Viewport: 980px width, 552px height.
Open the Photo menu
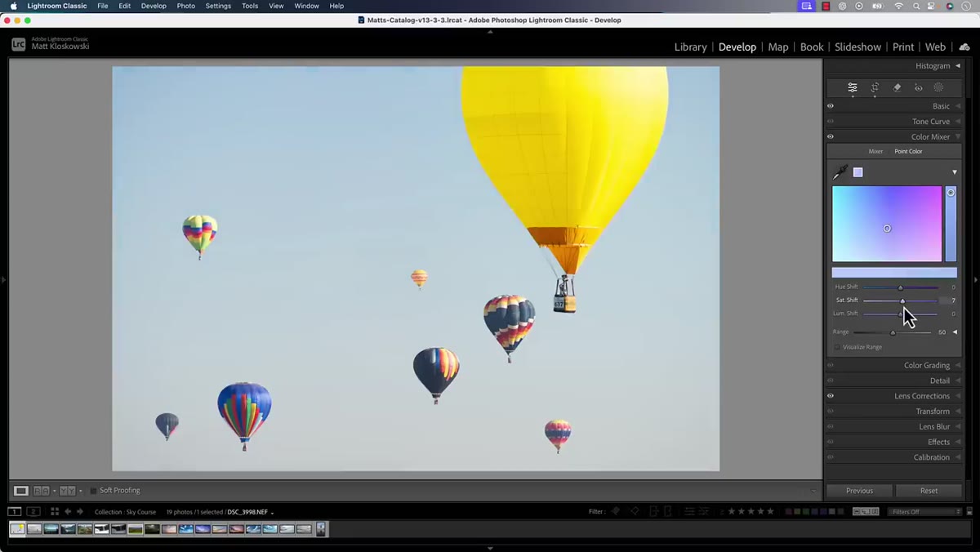(186, 6)
